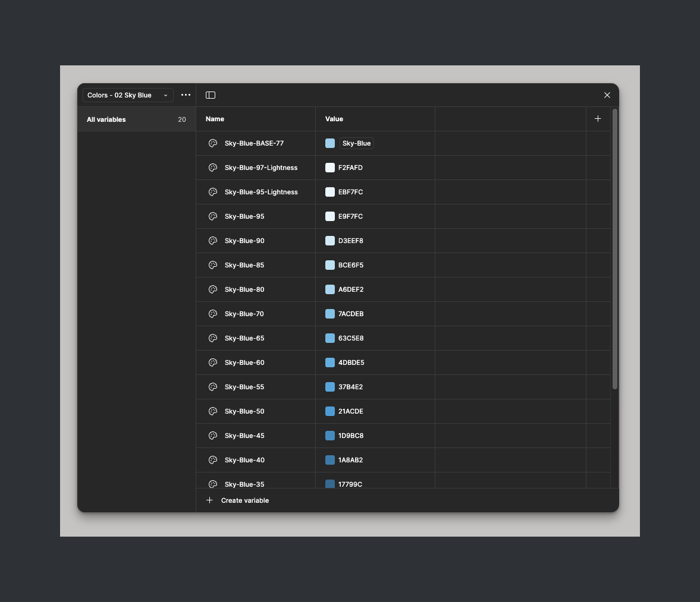Select the Sky-Blue-65 variable name
Image resolution: width=700 pixels, height=602 pixels.
244,338
